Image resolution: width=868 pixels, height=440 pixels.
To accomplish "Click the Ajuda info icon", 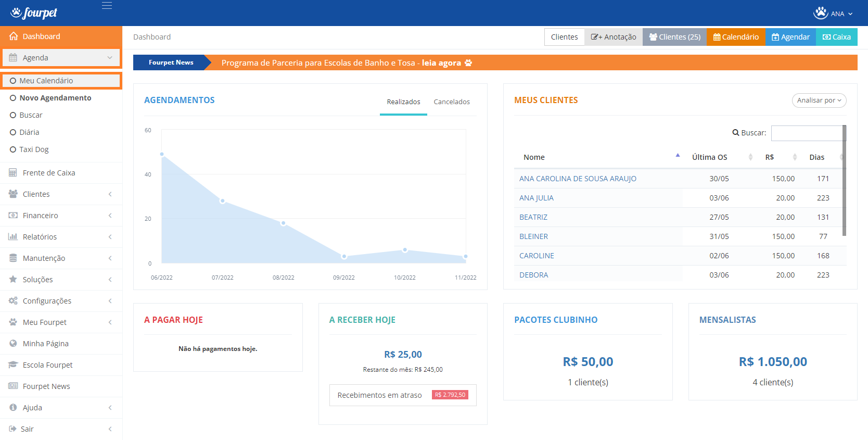I will pos(13,408).
